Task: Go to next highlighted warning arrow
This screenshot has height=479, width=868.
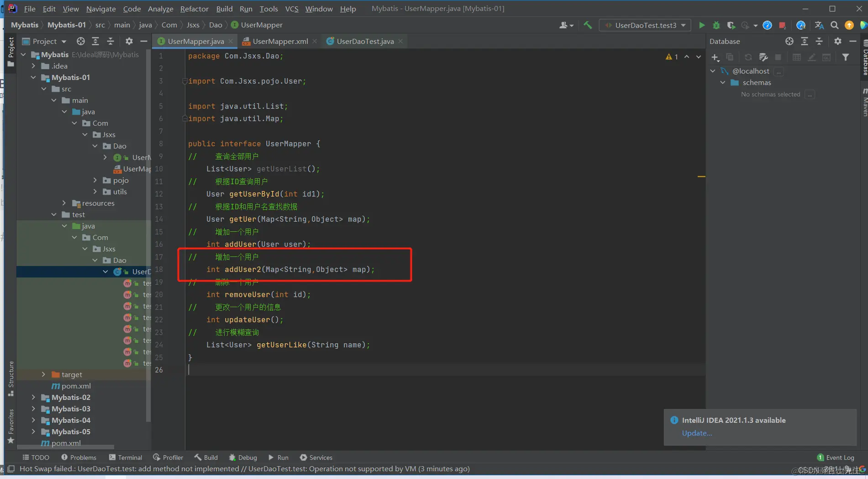Action: [x=699, y=57]
